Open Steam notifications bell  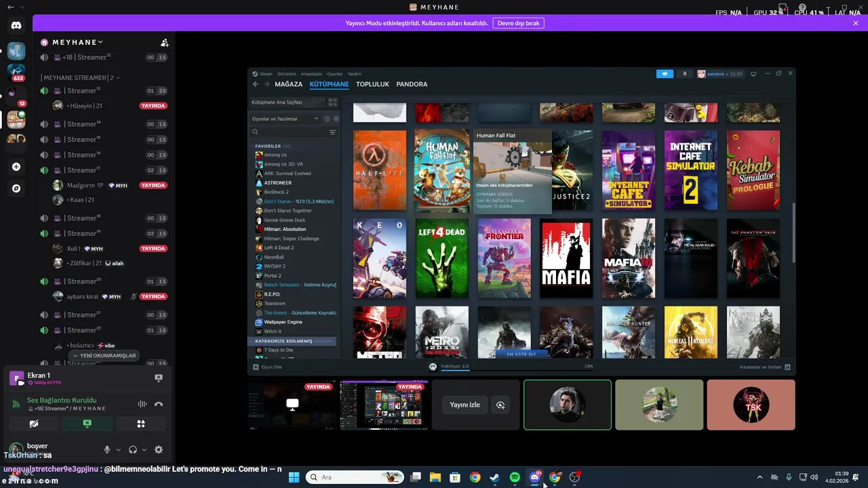(x=684, y=74)
